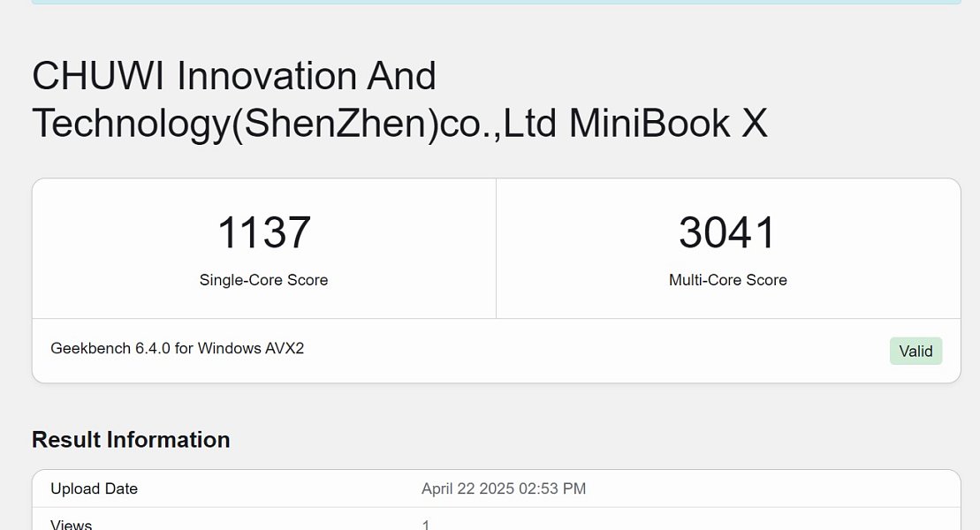Select the Single-Core Score label

pyautogui.click(x=263, y=280)
